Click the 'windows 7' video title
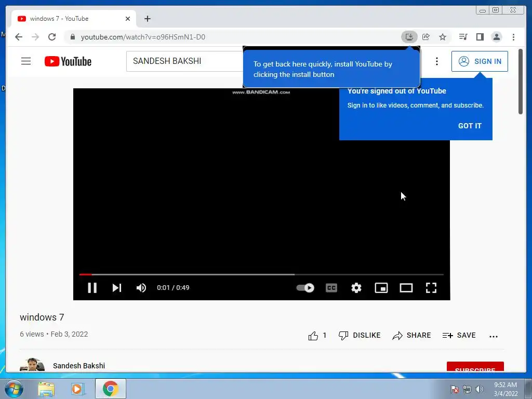Viewport: 532px width, 399px height. click(42, 317)
